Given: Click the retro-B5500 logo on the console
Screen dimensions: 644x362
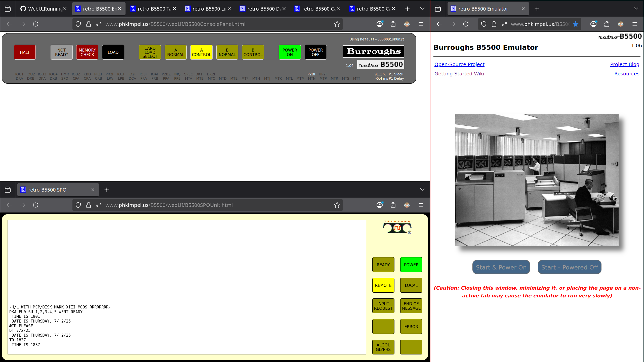Looking at the screenshot, I should [x=381, y=65].
